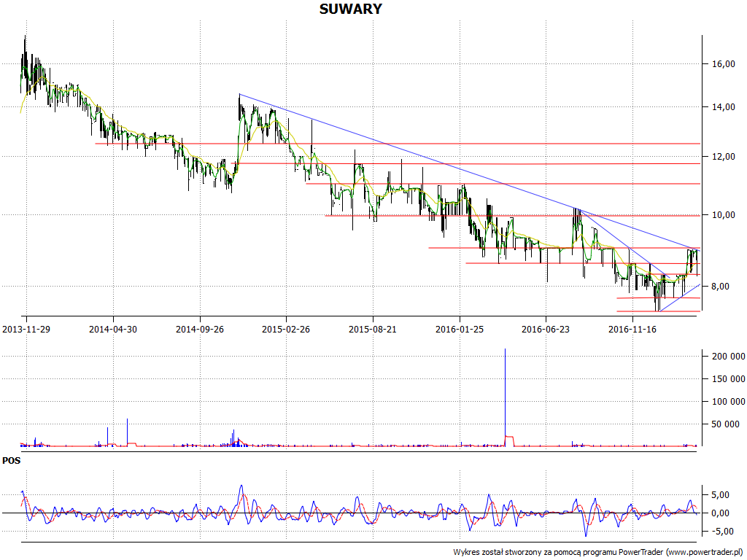Click the 2016-11-16 date label
The height and width of the screenshot is (560, 747).
tap(632, 329)
